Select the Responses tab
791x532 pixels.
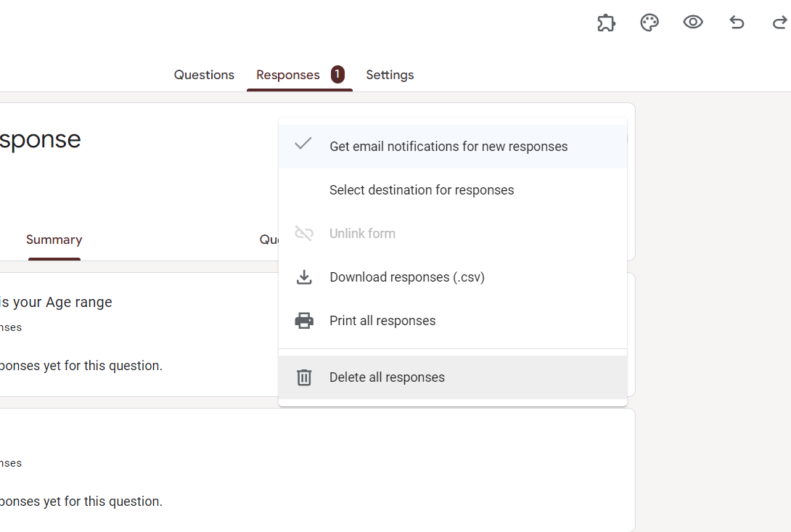(x=287, y=75)
